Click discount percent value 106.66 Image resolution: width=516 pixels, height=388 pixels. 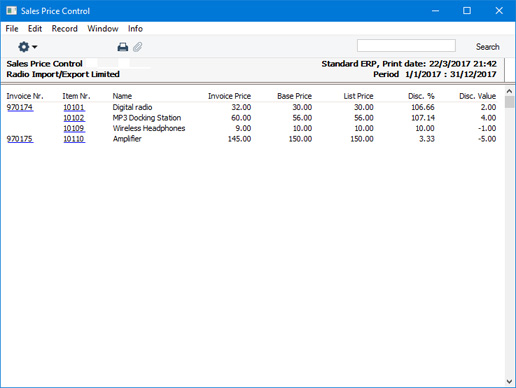click(423, 107)
